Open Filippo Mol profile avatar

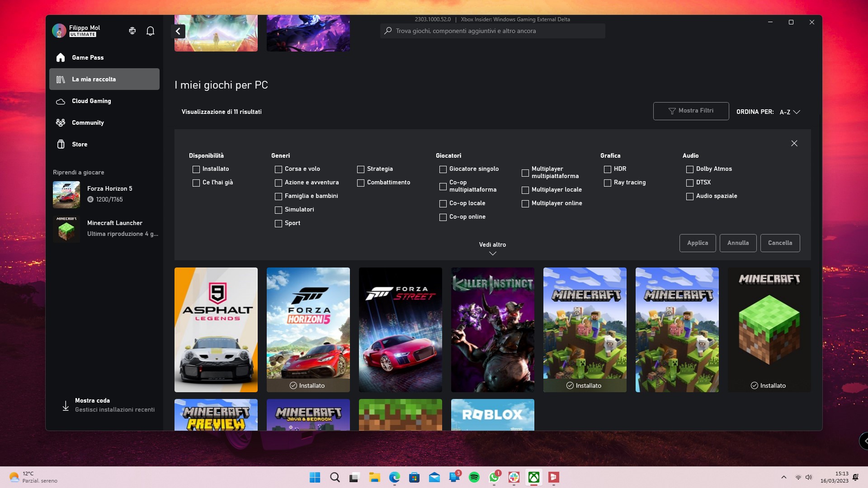pyautogui.click(x=59, y=31)
